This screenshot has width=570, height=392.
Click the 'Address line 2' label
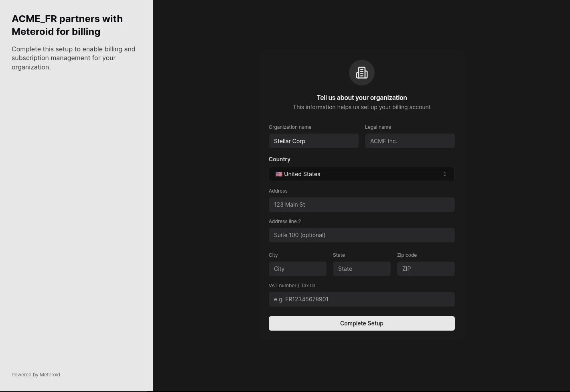pyautogui.click(x=285, y=221)
